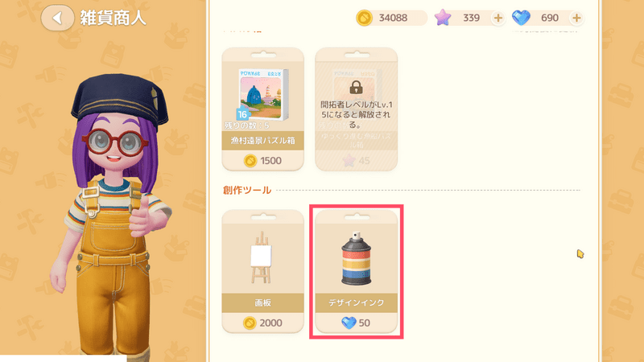The width and height of the screenshot is (644, 362).
Task: Click the 690 gem counter
Action: click(550, 18)
